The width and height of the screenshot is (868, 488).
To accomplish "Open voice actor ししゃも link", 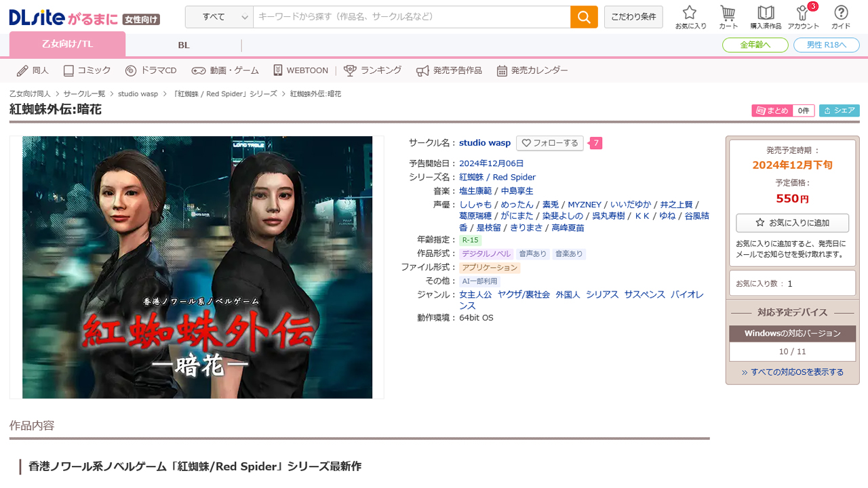I will pyautogui.click(x=475, y=205).
